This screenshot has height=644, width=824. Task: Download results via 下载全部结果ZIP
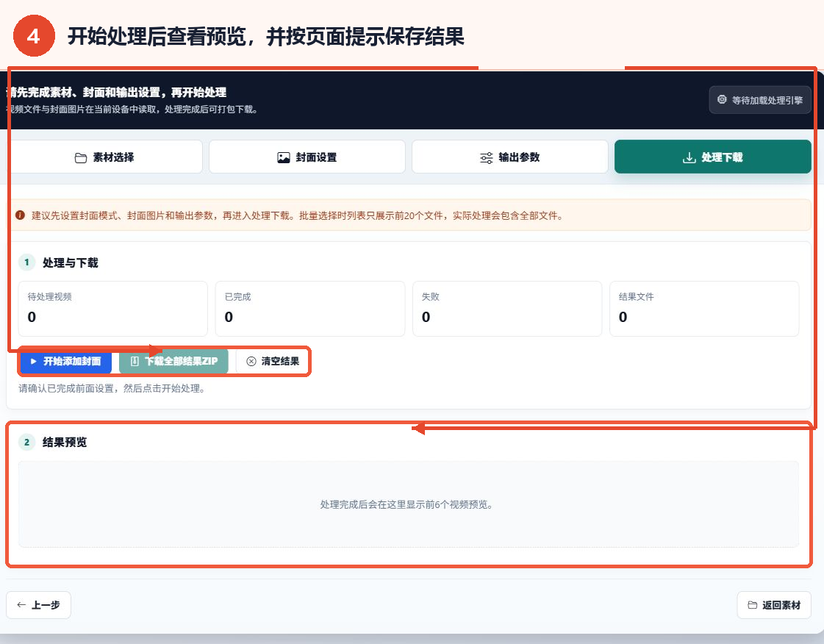174,361
